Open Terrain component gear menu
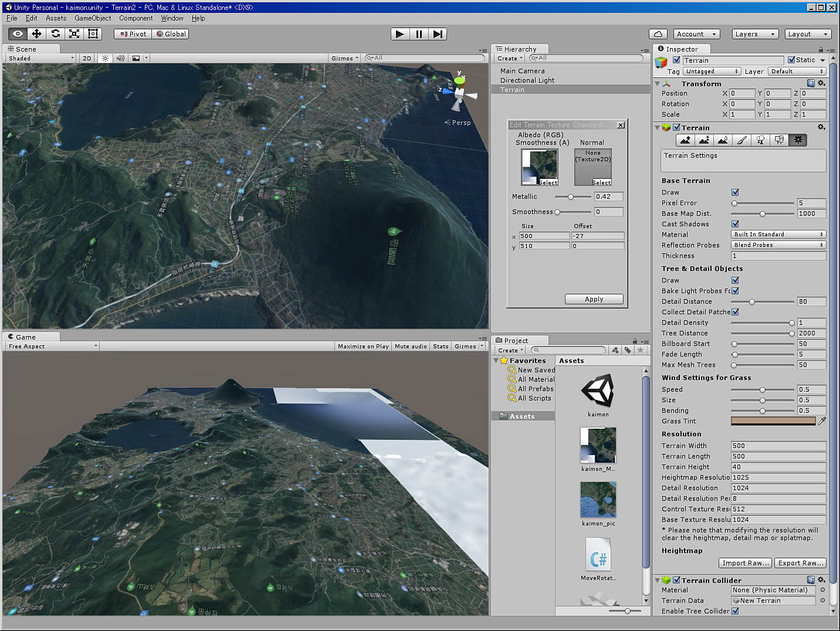Viewport: 840px width, 631px height. [821, 127]
